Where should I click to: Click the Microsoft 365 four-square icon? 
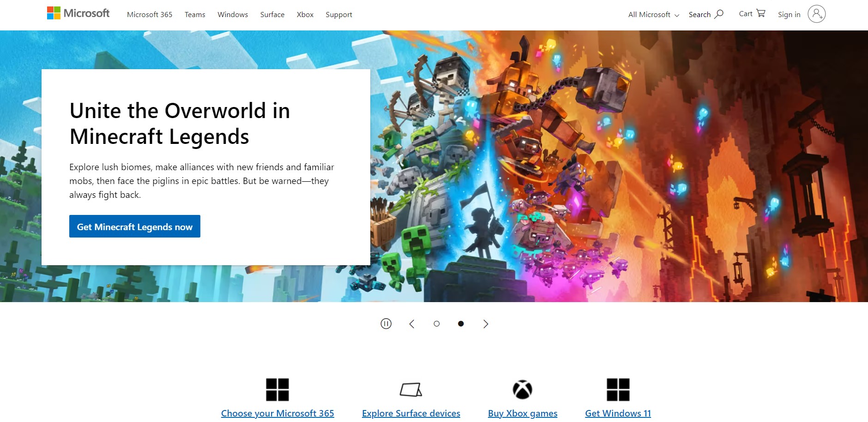(277, 390)
